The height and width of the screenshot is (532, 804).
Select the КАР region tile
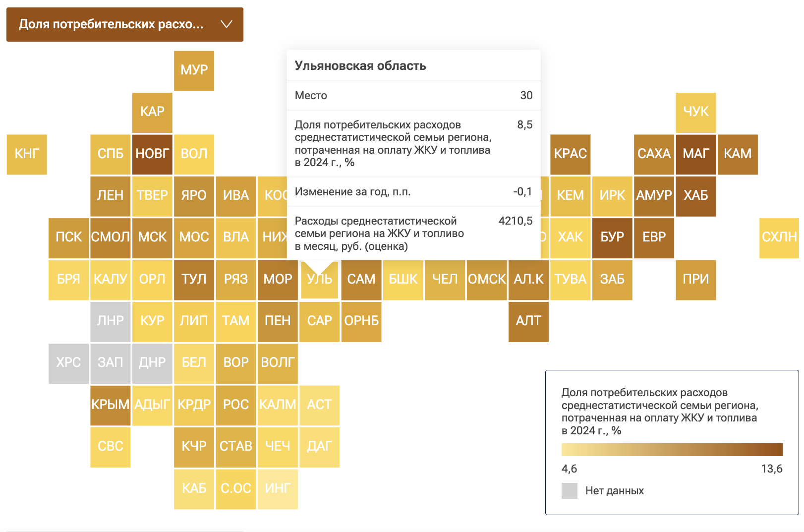152,113
